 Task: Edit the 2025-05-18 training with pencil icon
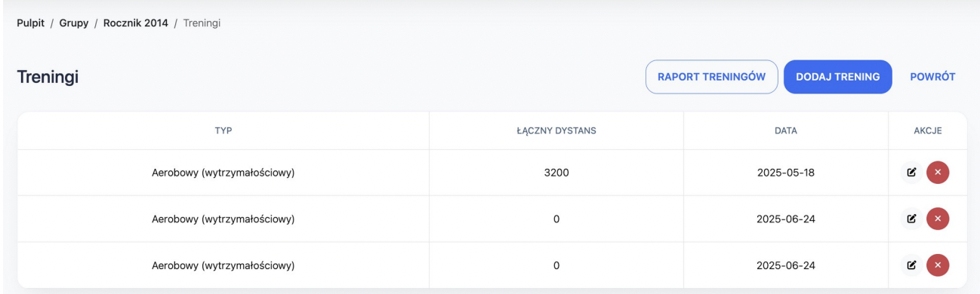[x=911, y=173]
